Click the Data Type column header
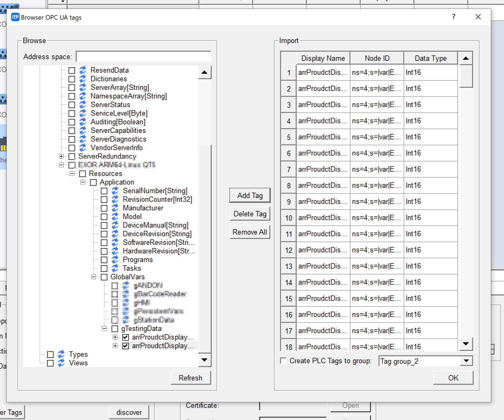The width and height of the screenshot is (504, 420). [x=430, y=58]
